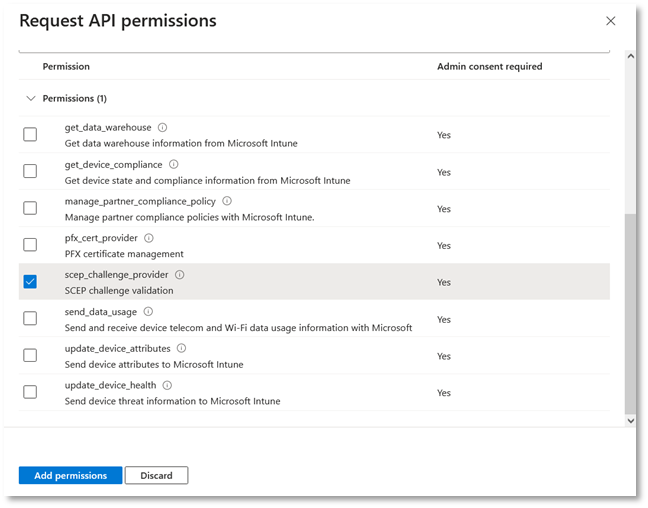Show info tooltip for pfx_cert_provider
The image size is (648, 508).
(x=149, y=238)
